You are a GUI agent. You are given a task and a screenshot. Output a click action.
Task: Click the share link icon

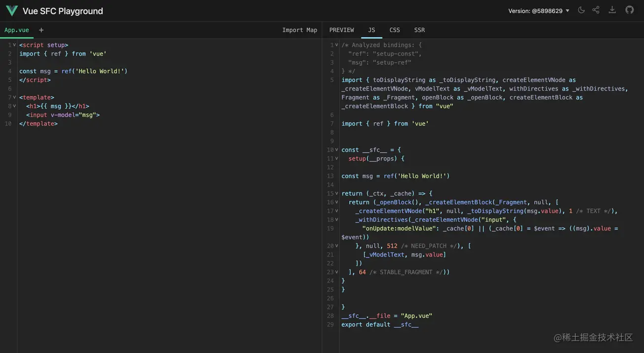596,10
